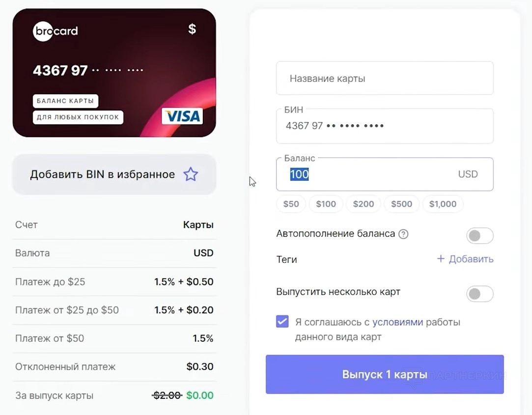The image size is (532, 415).
Task: Click the brocard card image
Action: 114,73
